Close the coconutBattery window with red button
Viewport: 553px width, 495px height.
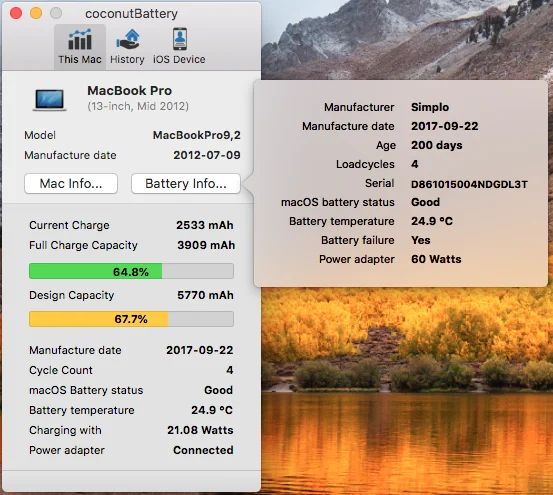tap(16, 13)
